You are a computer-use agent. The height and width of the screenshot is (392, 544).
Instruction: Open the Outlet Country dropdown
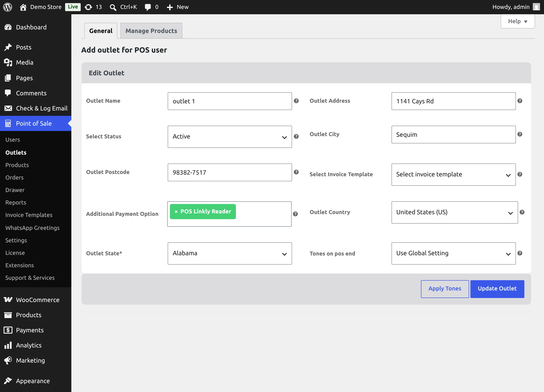coord(455,212)
